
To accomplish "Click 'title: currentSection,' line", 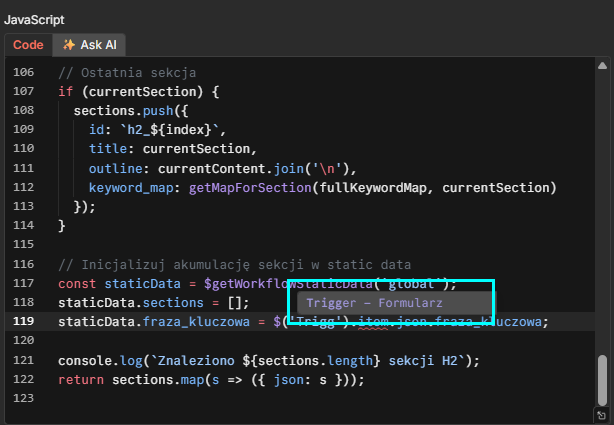I will click(x=173, y=149).
